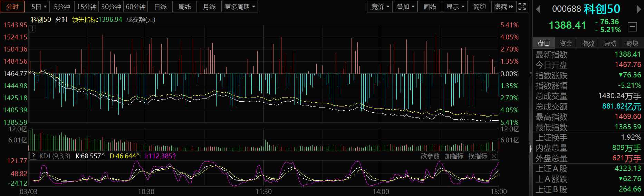644x196 pixels.
Task: Click the plus icon at chart corner
Action: tap(32, 29)
